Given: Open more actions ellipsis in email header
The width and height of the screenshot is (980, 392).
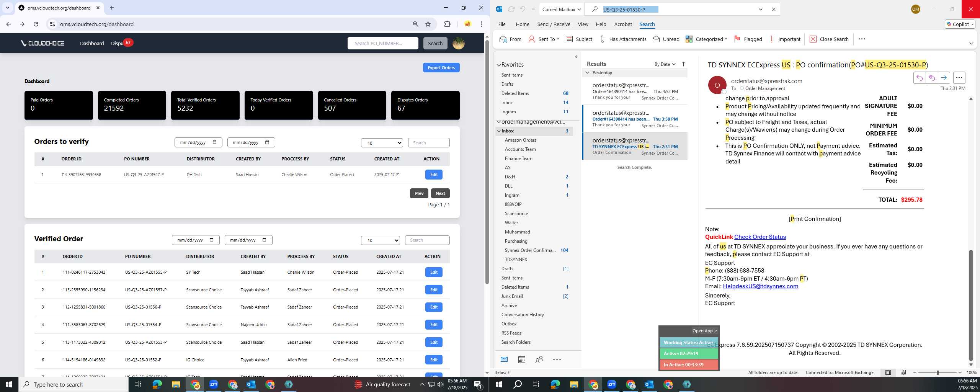Looking at the screenshot, I should [x=959, y=78].
